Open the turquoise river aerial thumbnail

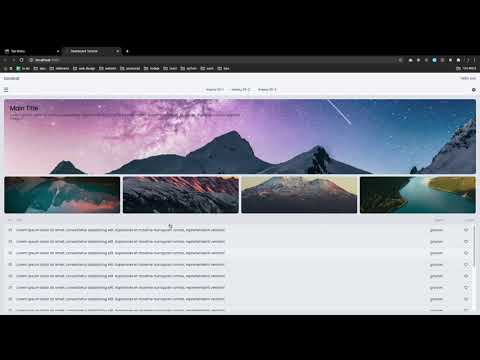418,195
